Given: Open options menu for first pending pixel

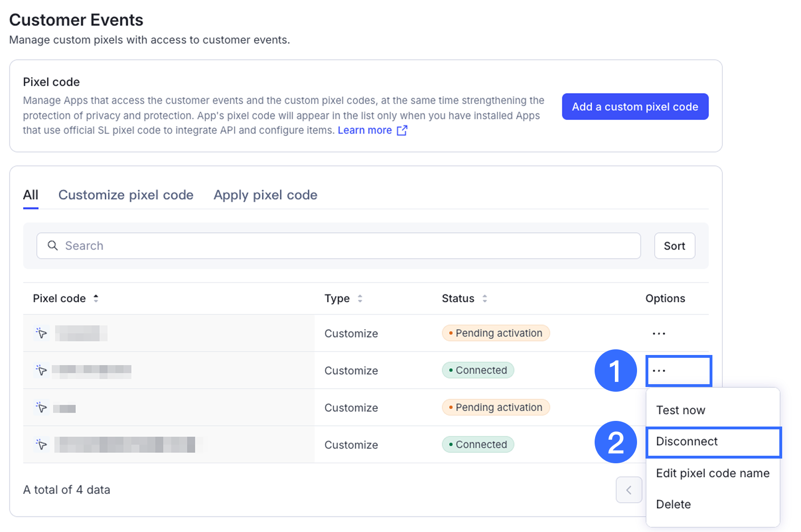Looking at the screenshot, I should click(x=659, y=334).
